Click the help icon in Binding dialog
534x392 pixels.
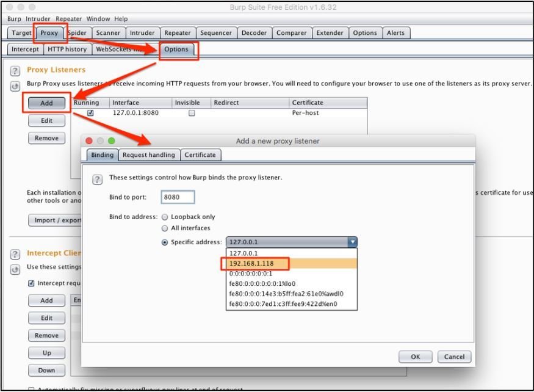coord(97,180)
